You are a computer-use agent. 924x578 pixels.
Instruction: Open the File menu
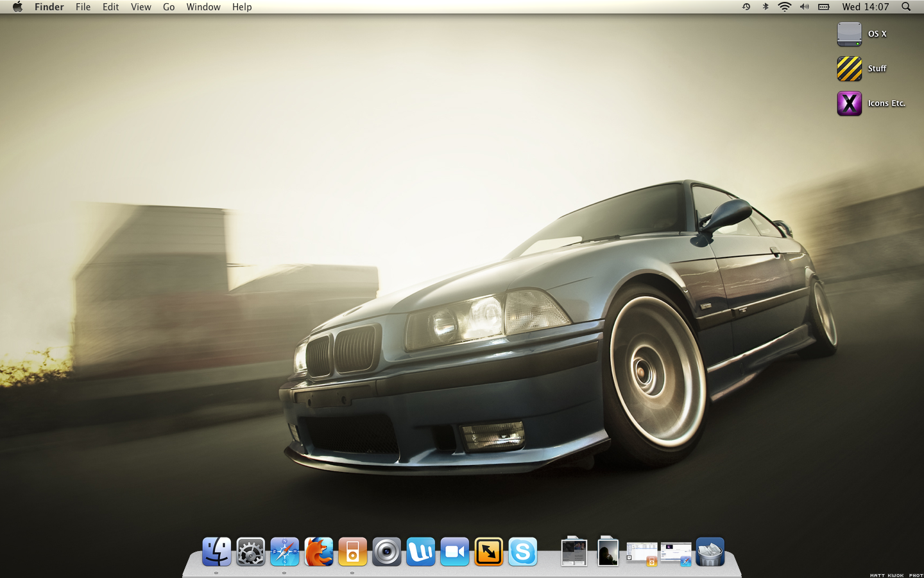click(83, 6)
